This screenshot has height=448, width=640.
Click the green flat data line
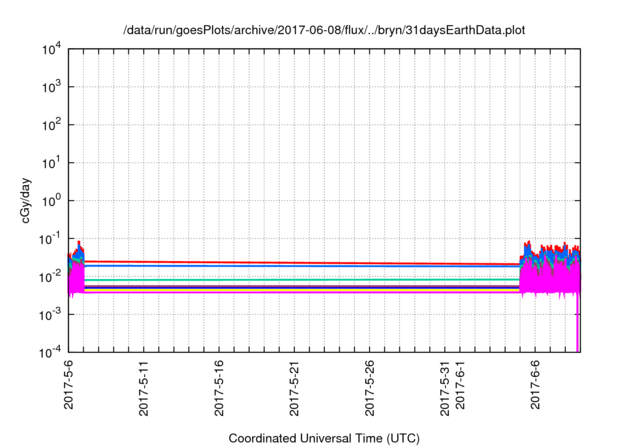302,279
